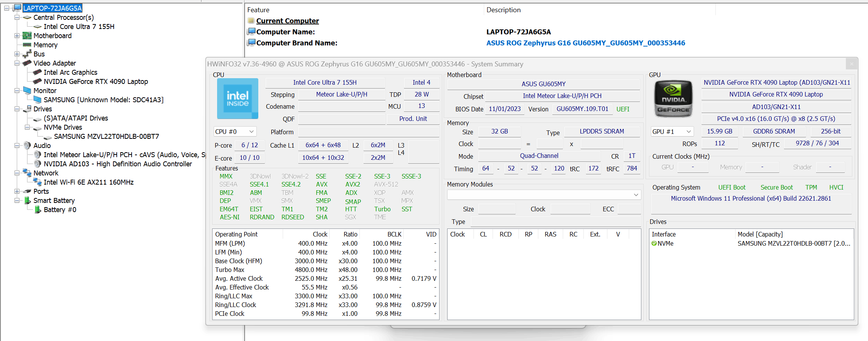Click the Intel Arc Graphics card icon
Viewport: 868px width, 341px height.
[x=37, y=72]
